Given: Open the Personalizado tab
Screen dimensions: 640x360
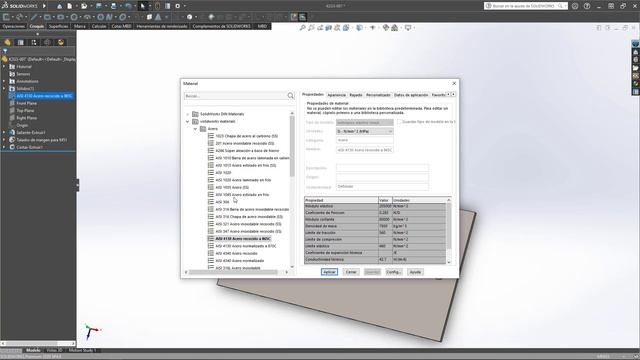Looking at the screenshot, I should click(x=378, y=95).
